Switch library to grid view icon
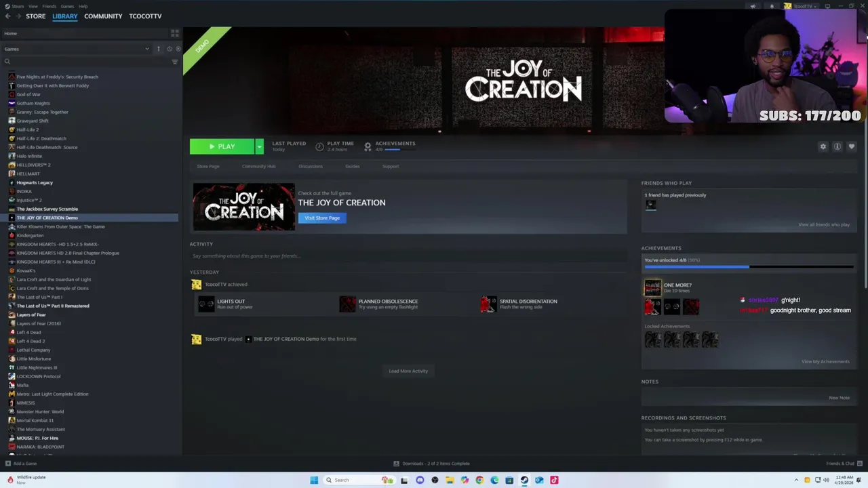The height and width of the screenshot is (488, 868). coord(175,33)
